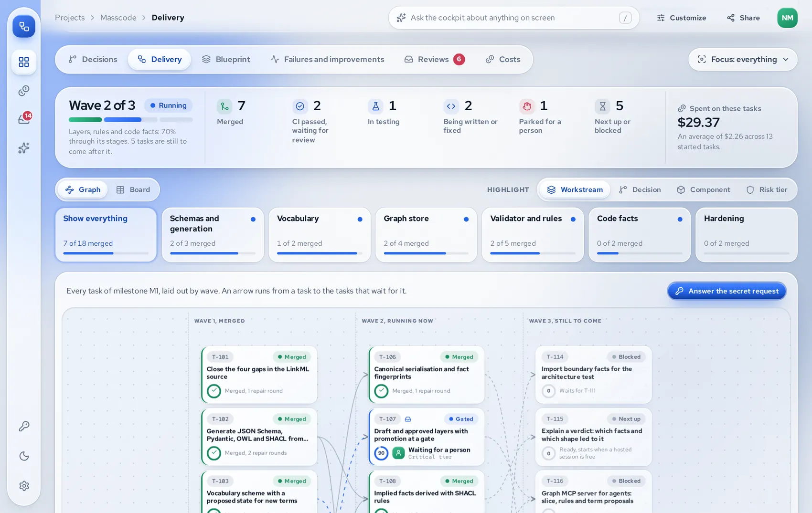Click the Running status pill

click(168, 105)
